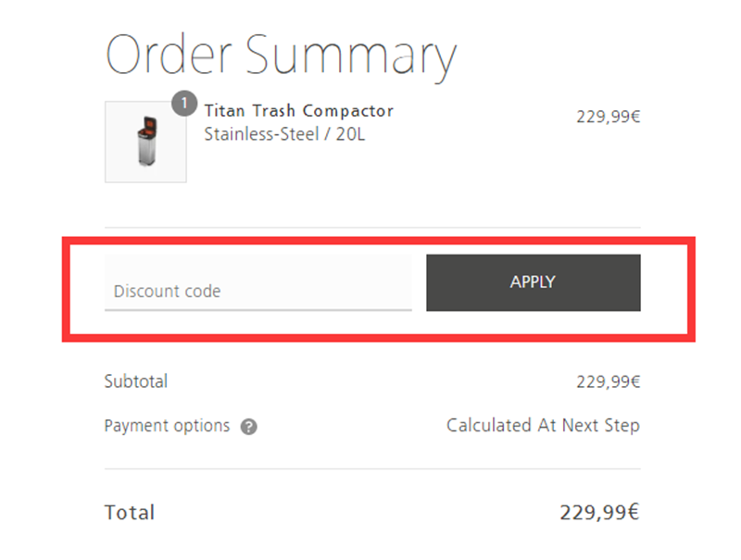Click the APPLY discount button
Viewport: 741px width, 560px height.
pyautogui.click(x=534, y=282)
